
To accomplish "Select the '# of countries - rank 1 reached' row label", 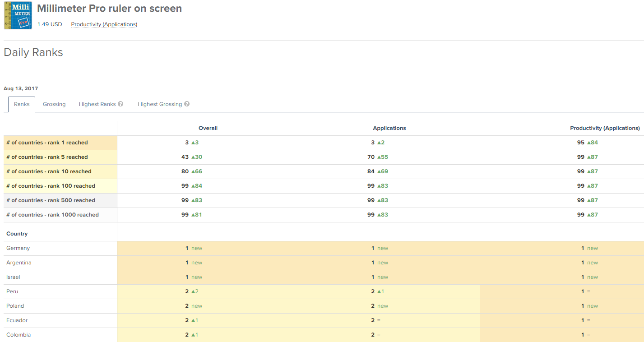I will [x=47, y=143].
